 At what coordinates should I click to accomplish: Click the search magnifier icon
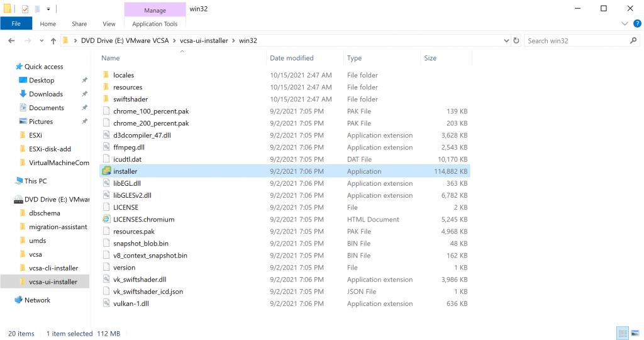click(x=633, y=41)
